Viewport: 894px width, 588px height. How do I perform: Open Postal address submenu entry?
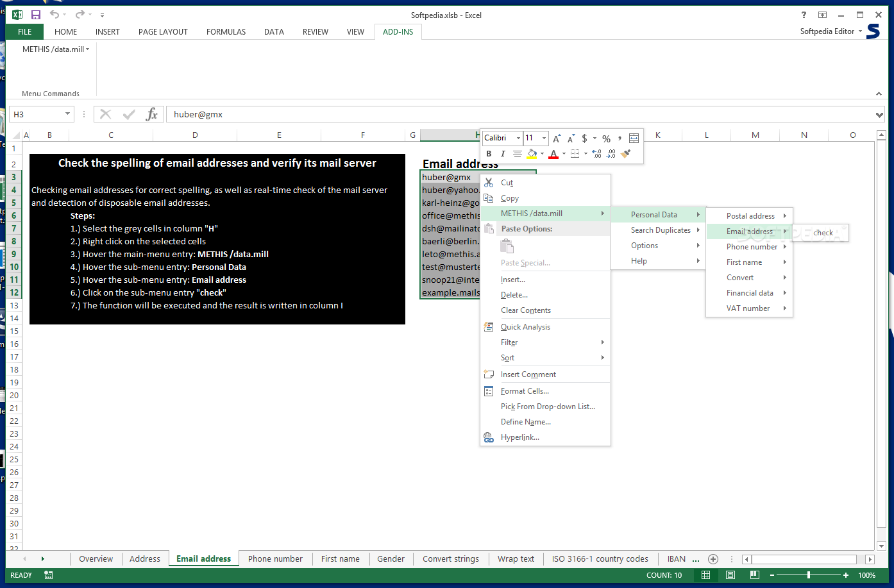tap(750, 216)
